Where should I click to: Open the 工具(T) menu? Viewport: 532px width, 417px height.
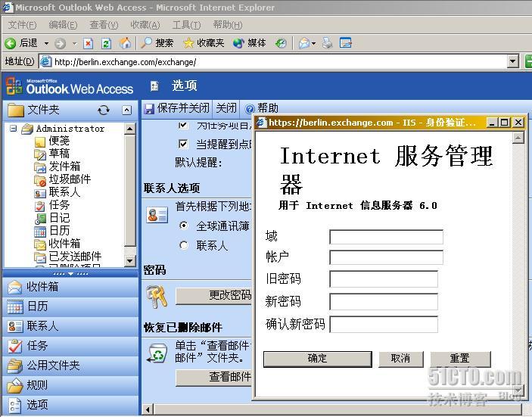(x=187, y=25)
